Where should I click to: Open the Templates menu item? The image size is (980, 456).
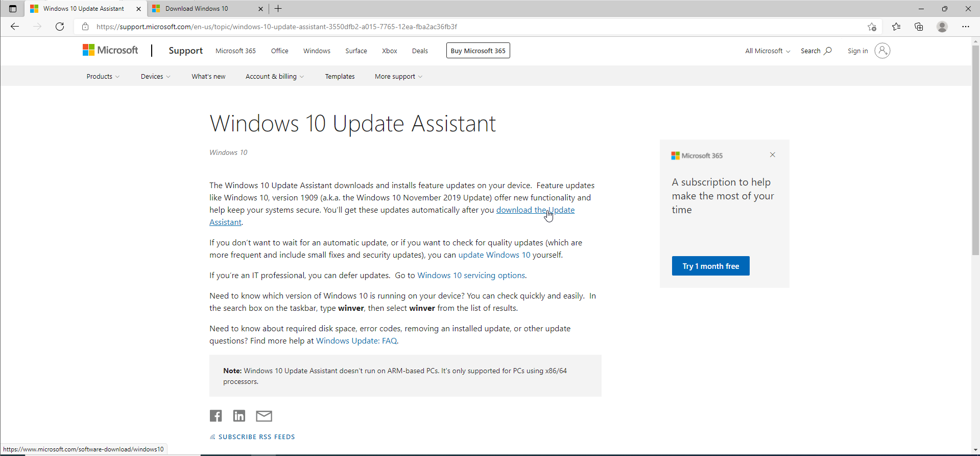click(340, 76)
